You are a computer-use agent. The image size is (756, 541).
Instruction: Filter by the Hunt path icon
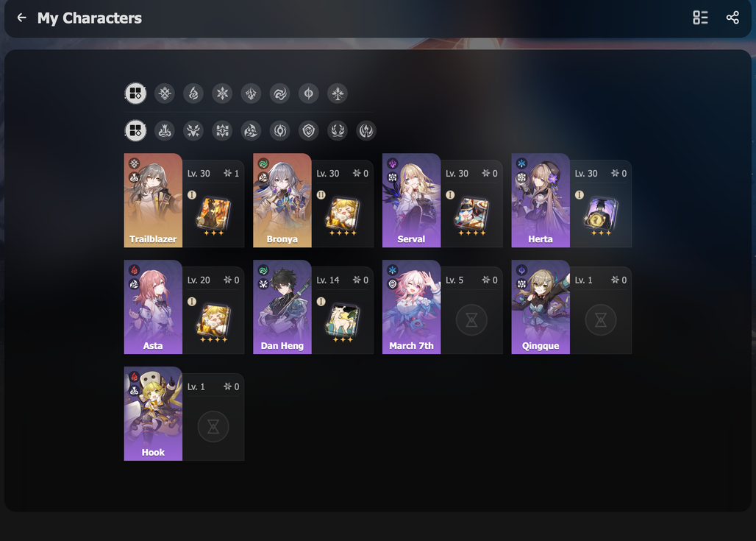[x=193, y=130]
